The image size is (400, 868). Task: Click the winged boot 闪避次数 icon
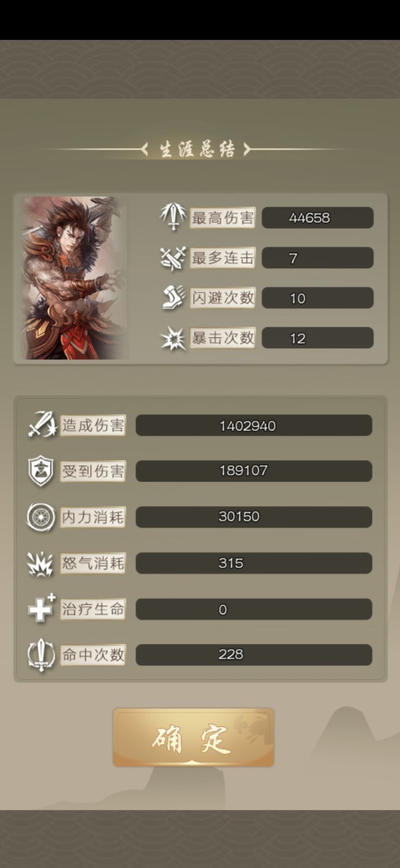[x=173, y=298]
